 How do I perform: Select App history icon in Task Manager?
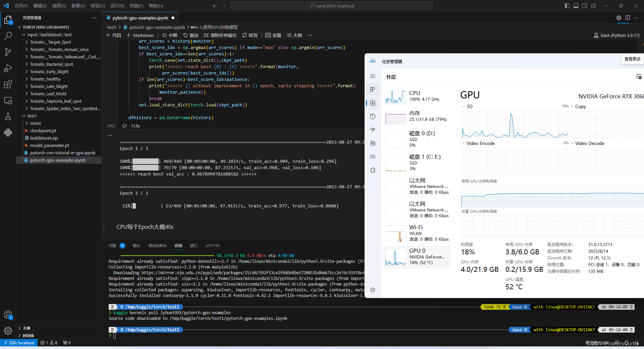point(373,116)
